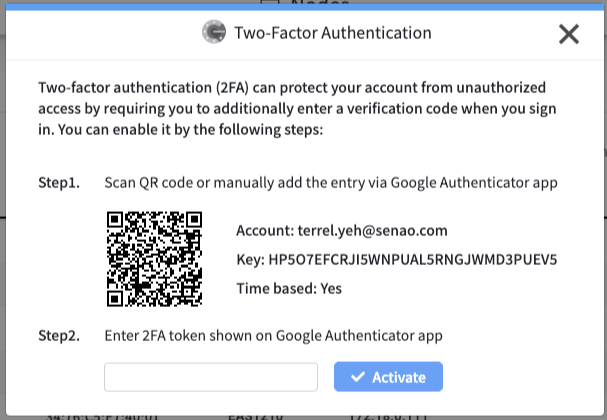Click the 'Scan QR code or manually add' instruction
Viewport: 607px width, 420px height.
(x=330, y=183)
